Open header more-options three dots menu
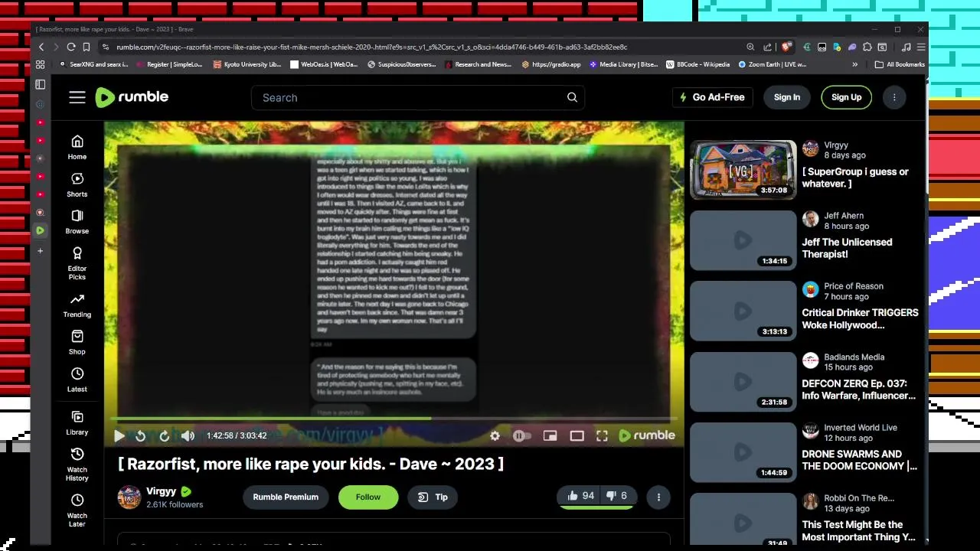Image resolution: width=980 pixels, height=551 pixels. 894,97
